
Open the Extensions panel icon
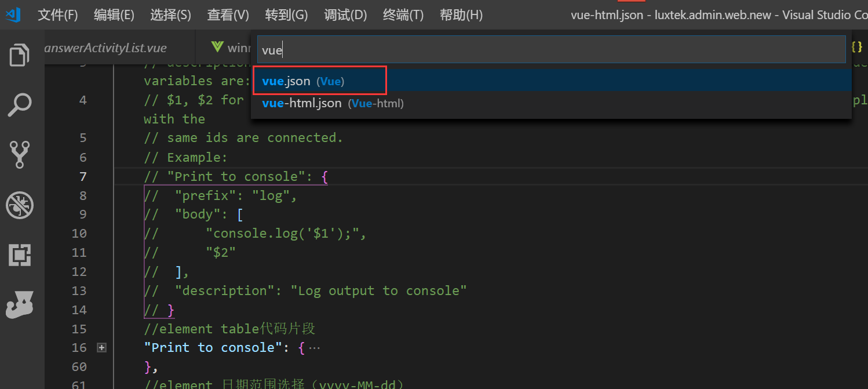coord(20,255)
